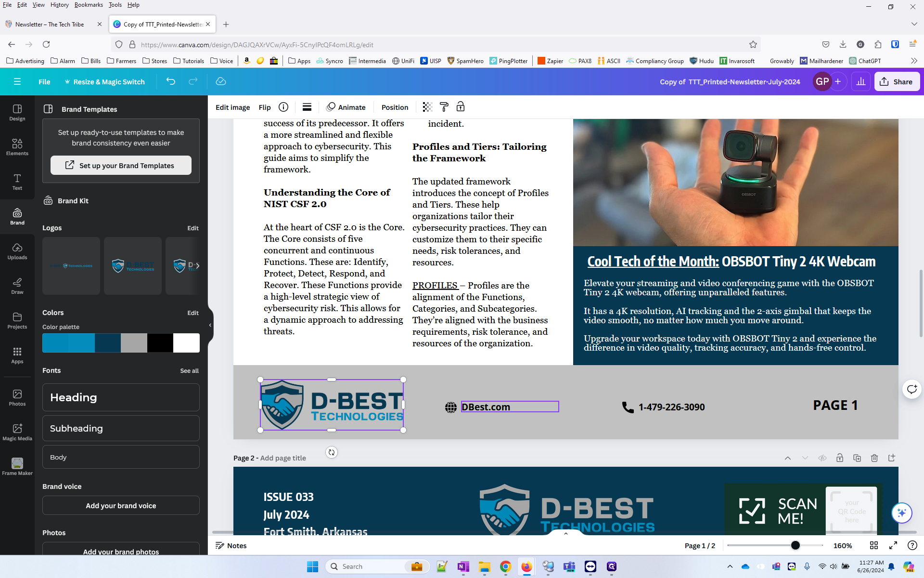
Task: List all browser tabs dropdown
Action: tap(914, 24)
